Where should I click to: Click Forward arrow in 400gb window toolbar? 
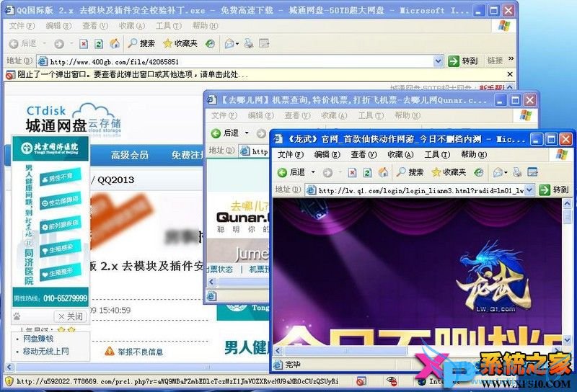[59, 44]
